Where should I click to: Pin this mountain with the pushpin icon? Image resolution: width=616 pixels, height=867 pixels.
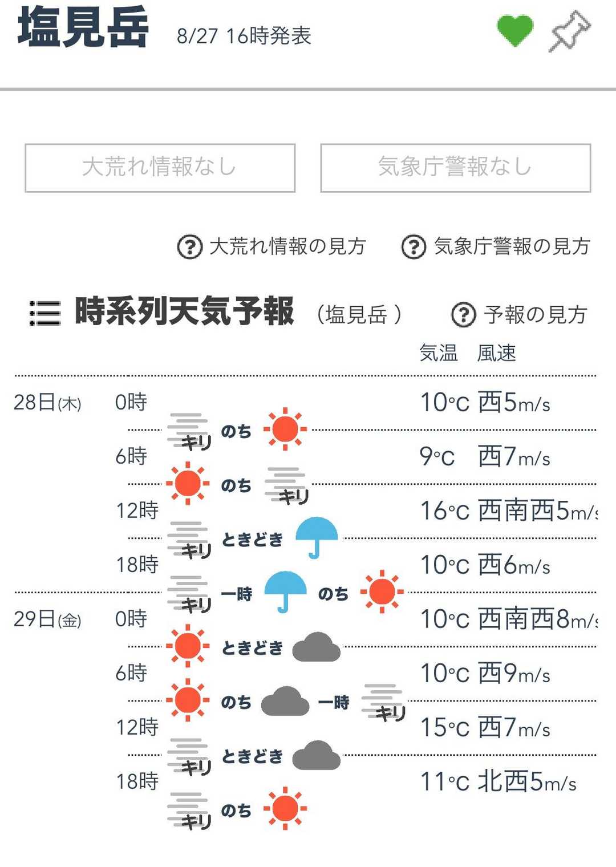[569, 31]
